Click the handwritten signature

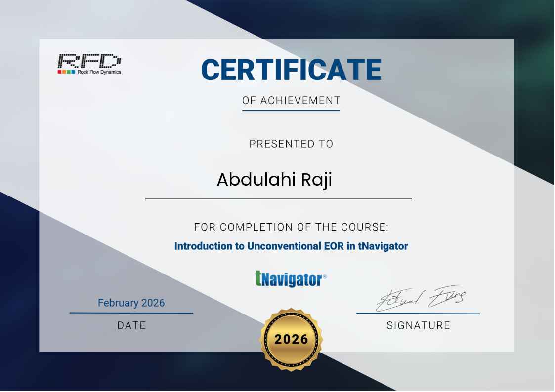point(419,299)
